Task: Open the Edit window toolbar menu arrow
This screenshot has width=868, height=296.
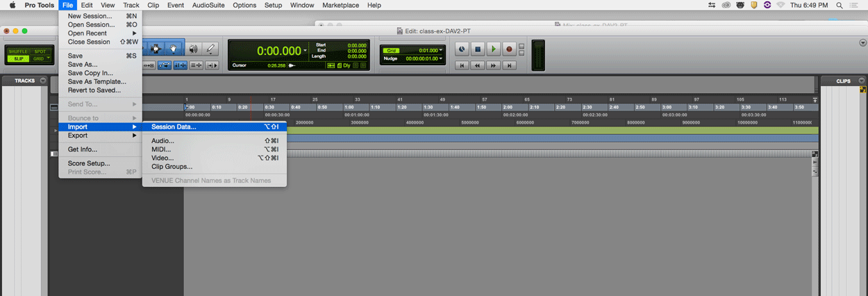Action: pos(862,43)
